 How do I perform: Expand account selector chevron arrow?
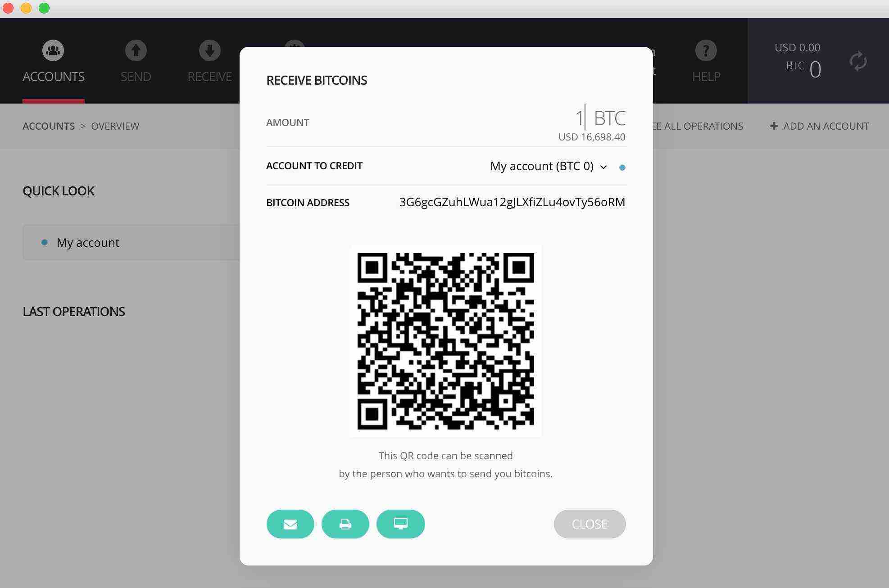(603, 166)
